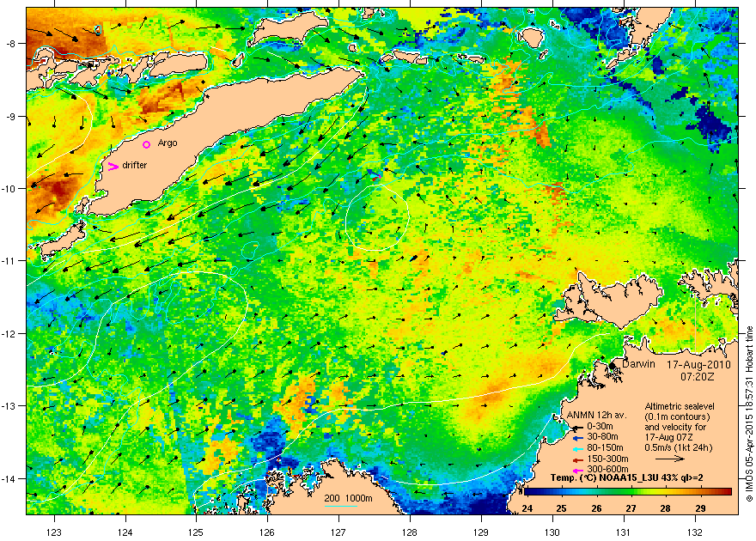
Task: Click the magenta Argo float circle marker
Action: pos(147,144)
